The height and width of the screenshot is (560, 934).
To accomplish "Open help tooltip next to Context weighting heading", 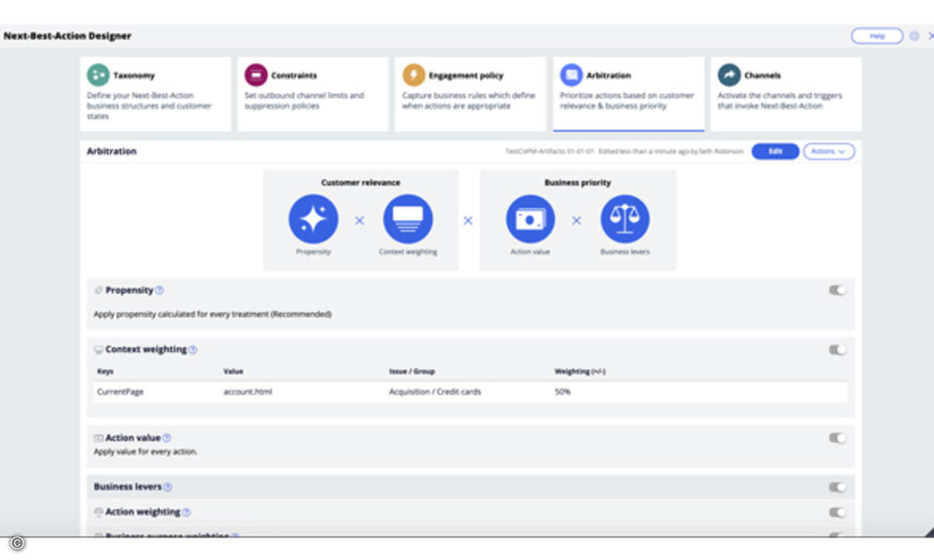I will pos(192,350).
